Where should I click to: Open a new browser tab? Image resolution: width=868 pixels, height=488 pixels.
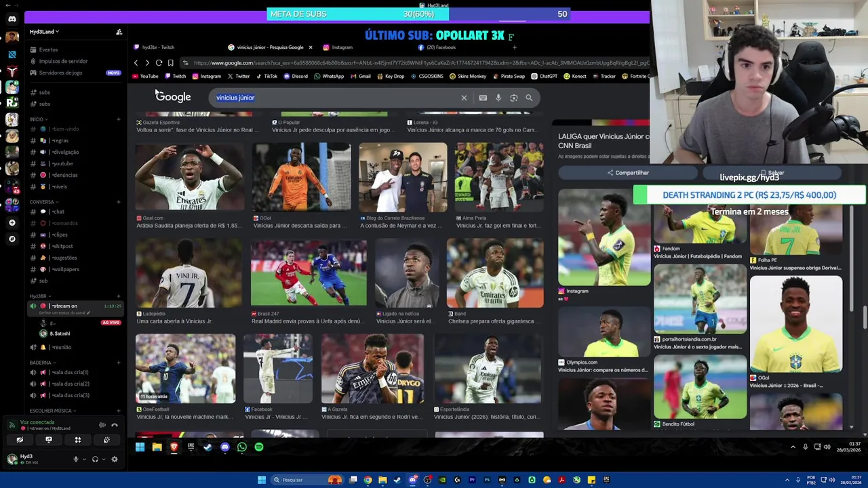(514, 47)
